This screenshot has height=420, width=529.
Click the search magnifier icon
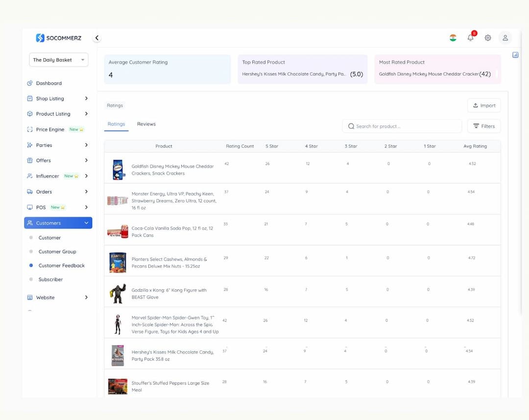351,126
